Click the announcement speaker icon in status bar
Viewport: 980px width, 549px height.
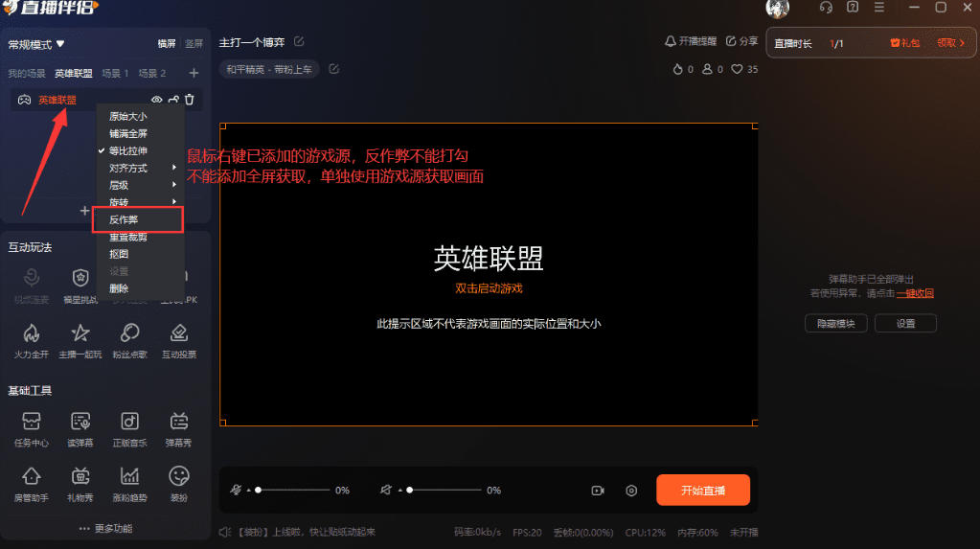click(225, 532)
